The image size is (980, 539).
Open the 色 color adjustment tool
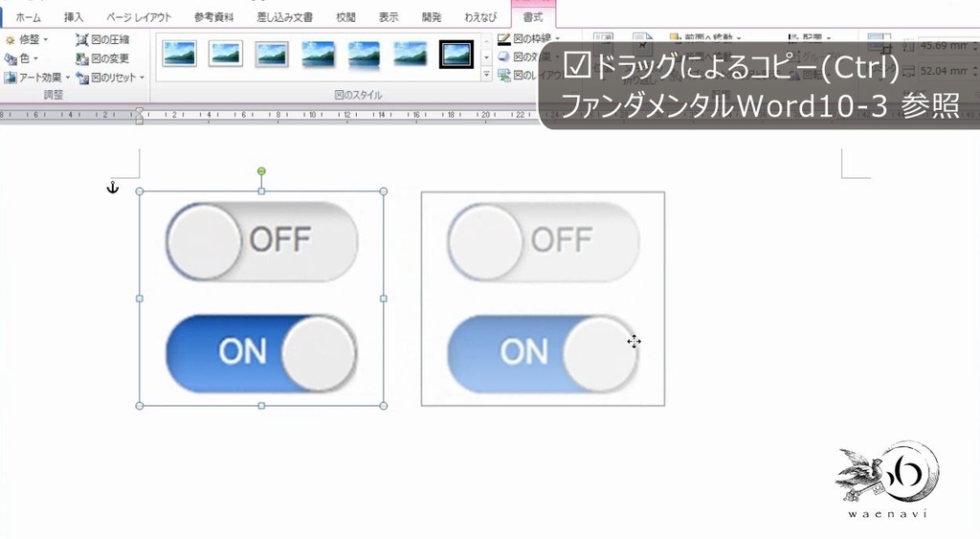(x=21, y=58)
